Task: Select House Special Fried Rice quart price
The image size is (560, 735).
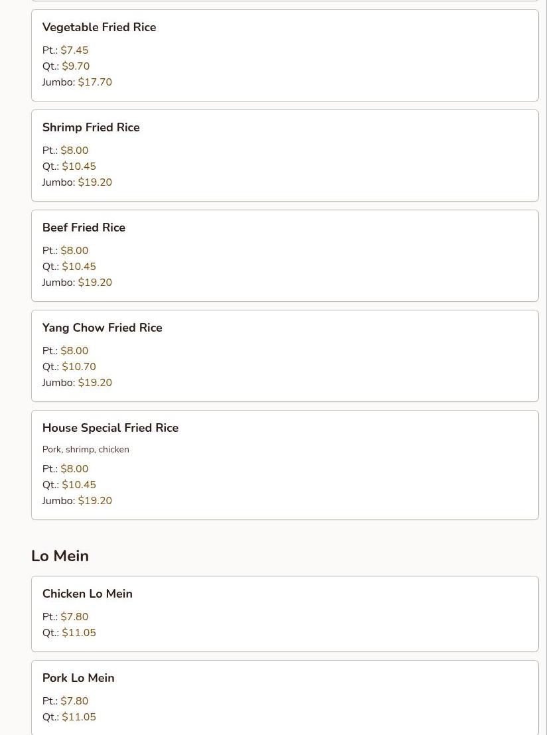Action: pyautogui.click(x=79, y=485)
